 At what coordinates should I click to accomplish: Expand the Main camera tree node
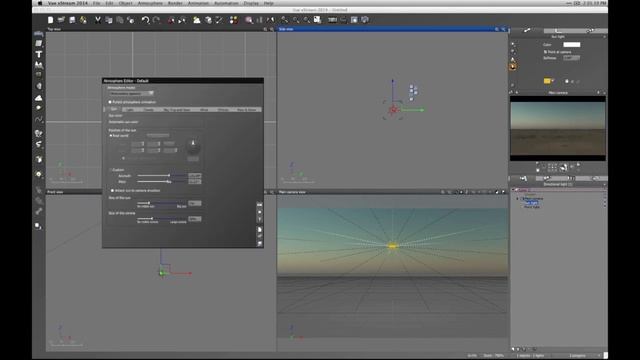coord(518,199)
